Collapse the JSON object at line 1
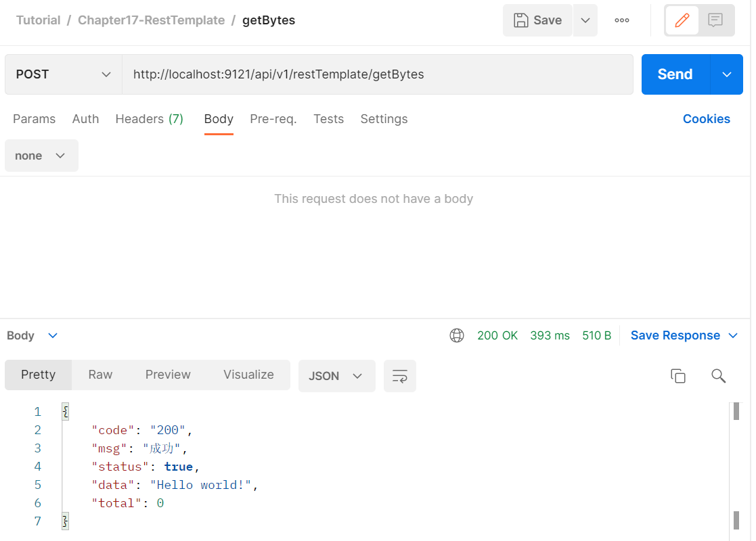This screenshot has width=756, height=541. click(x=65, y=411)
